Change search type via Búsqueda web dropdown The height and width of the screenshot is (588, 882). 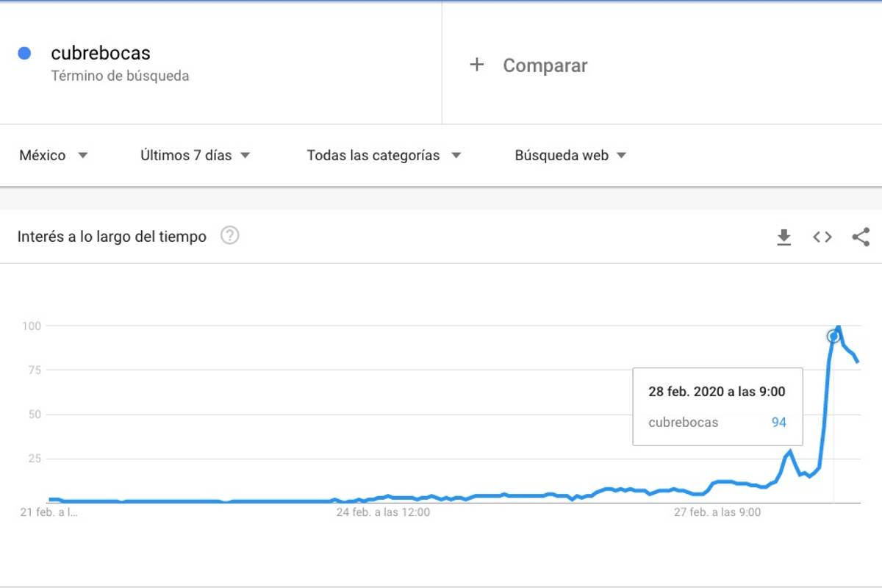pyautogui.click(x=567, y=155)
